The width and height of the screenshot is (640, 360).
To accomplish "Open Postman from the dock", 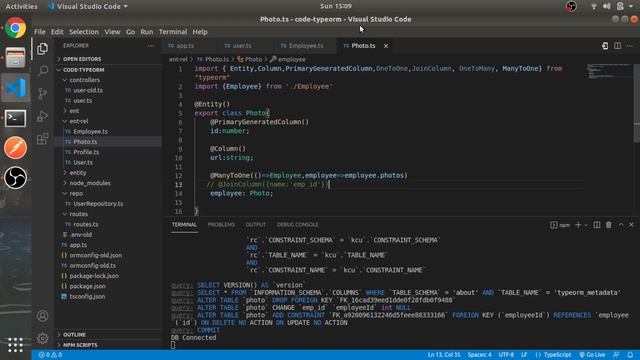I will pyautogui.click(x=16, y=148).
